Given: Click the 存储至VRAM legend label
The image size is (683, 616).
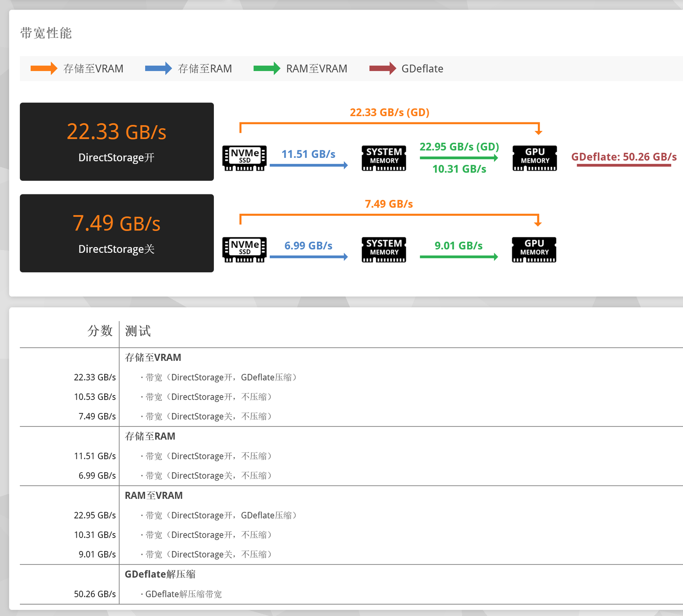Looking at the screenshot, I should [x=93, y=69].
